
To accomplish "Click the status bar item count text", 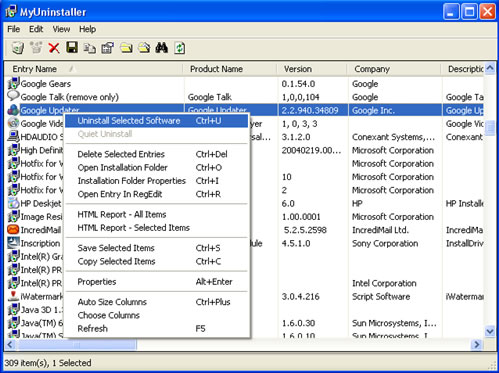I will click(x=48, y=363).
